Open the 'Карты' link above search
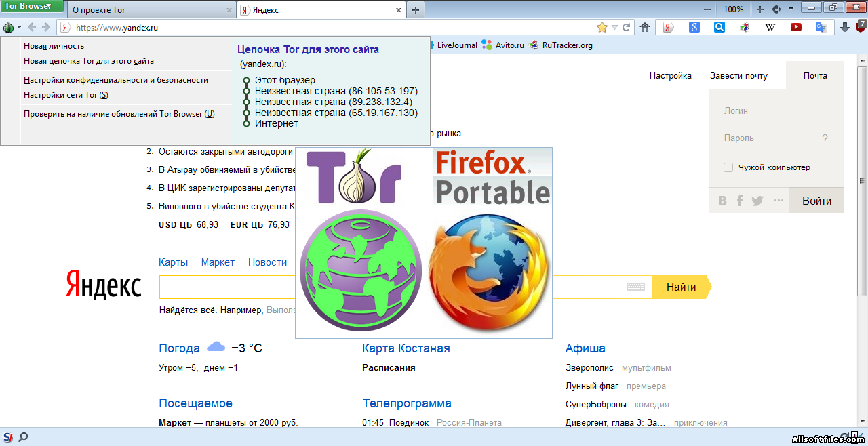868x446 pixels. (x=174, y=262)
